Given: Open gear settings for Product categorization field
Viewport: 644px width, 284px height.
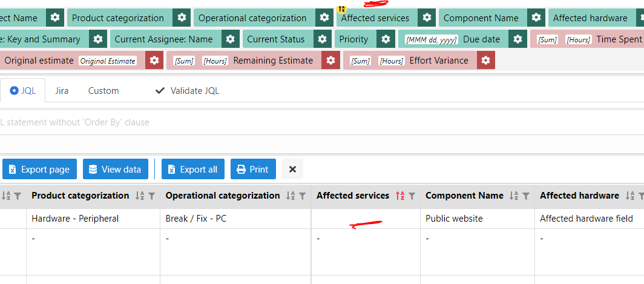Looking at the screenshot, I should tap(182, 18).
